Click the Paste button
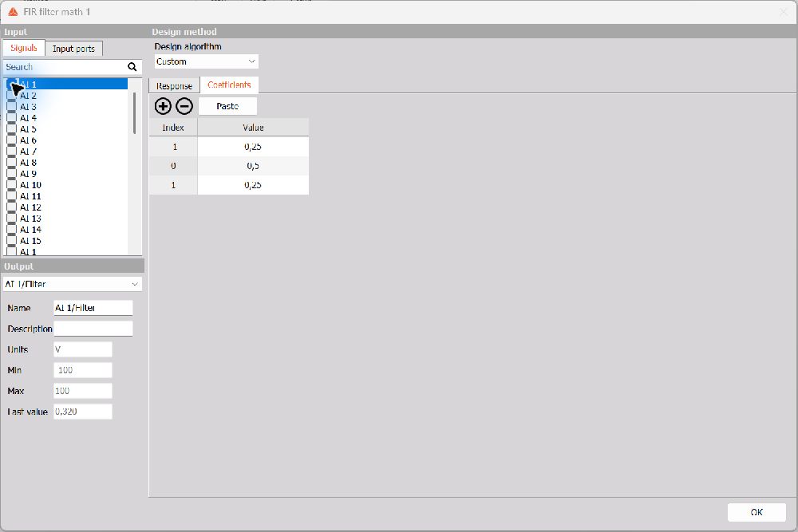The image size is (798, 532). [x=227, y=106]
